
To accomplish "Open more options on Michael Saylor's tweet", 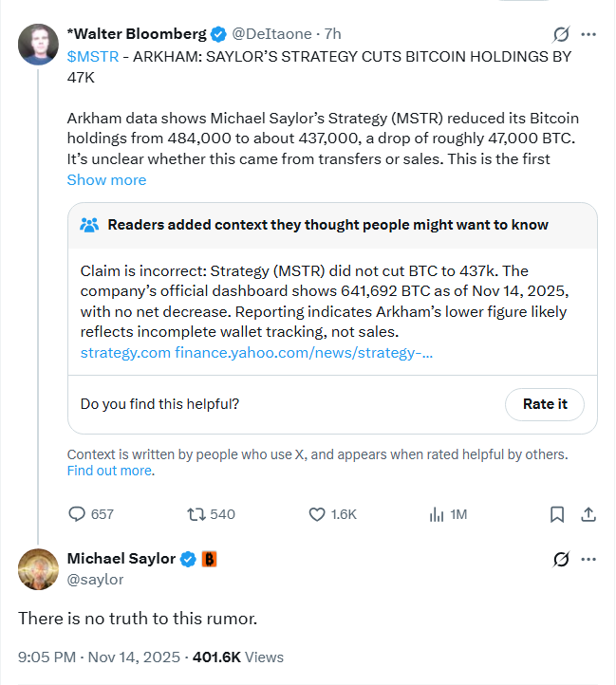I will point(588,559).
